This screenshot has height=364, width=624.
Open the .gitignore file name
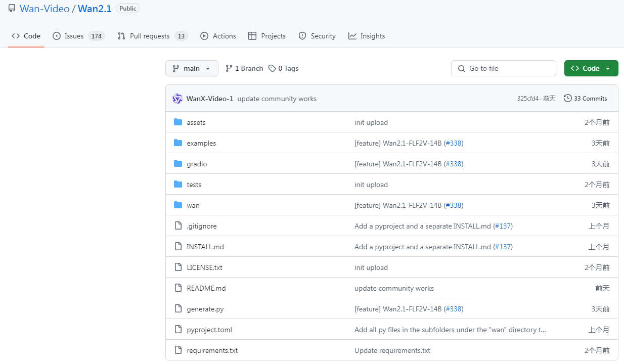point(202,226)
